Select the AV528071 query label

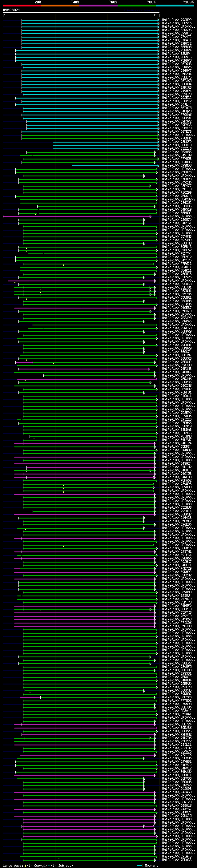[11, 10]
